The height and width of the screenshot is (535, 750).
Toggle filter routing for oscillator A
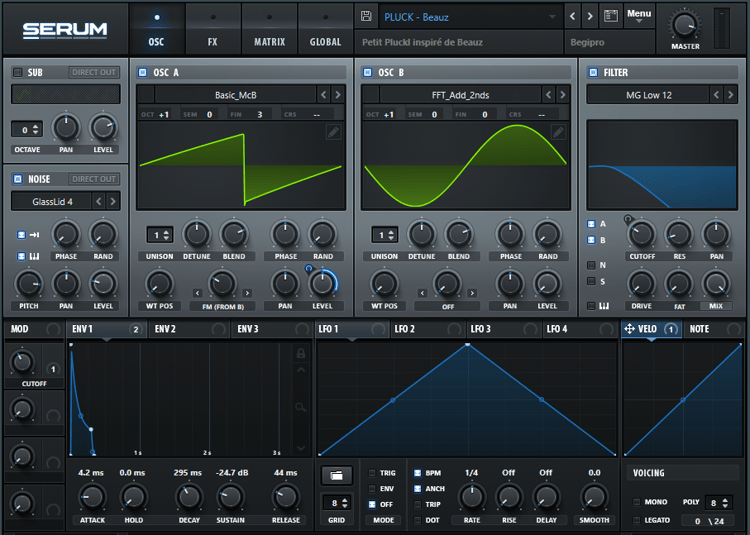coord(591,224)
